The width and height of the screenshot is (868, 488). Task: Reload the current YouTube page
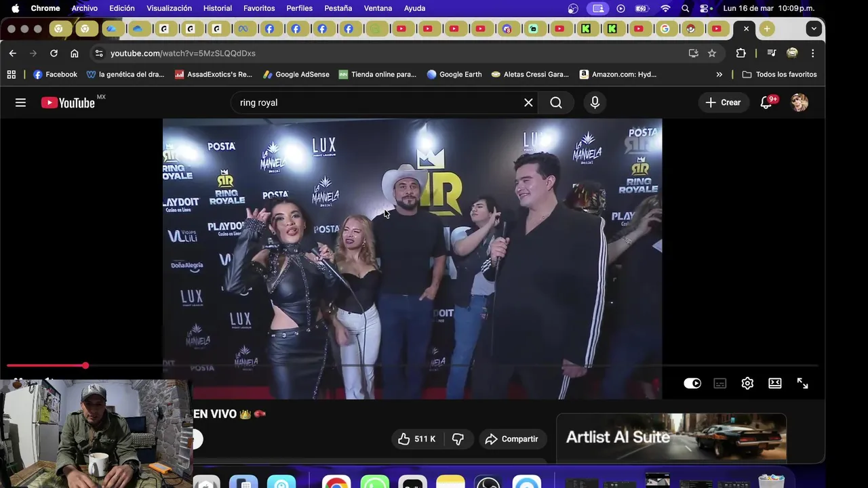coord(54,53)
